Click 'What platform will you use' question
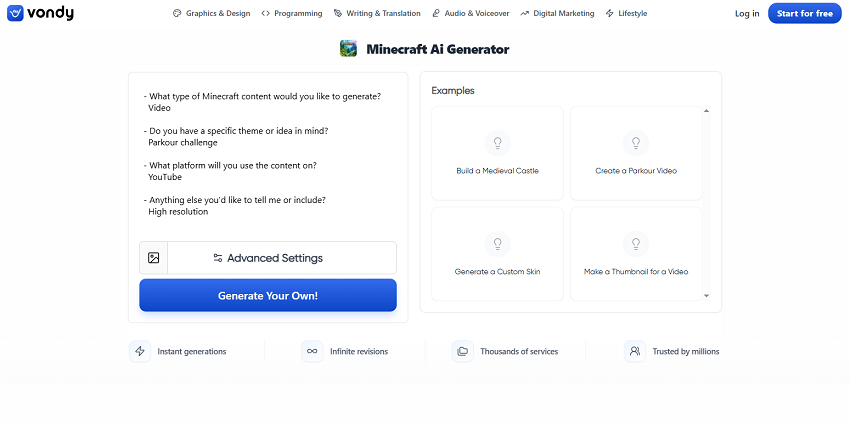Image resolution: width=850 pixels, height=424 pixels. click(230, 165)
